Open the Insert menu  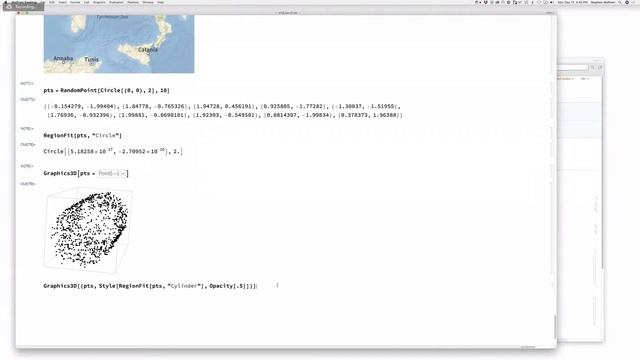point(62,2)
